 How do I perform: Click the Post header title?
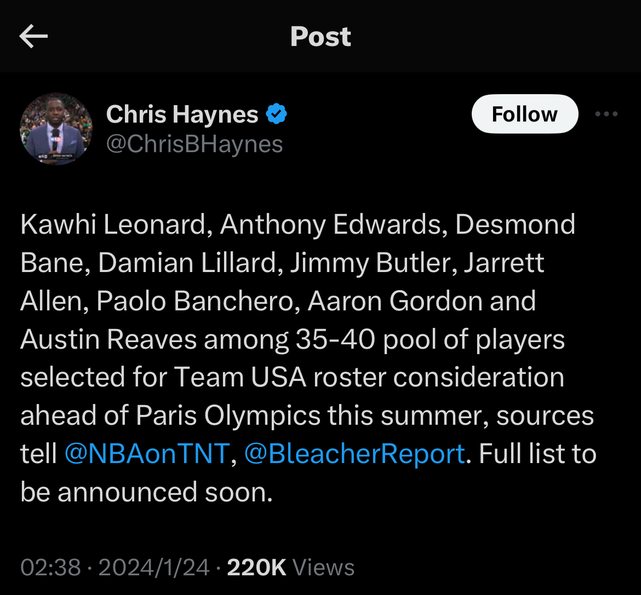(320, 37)
